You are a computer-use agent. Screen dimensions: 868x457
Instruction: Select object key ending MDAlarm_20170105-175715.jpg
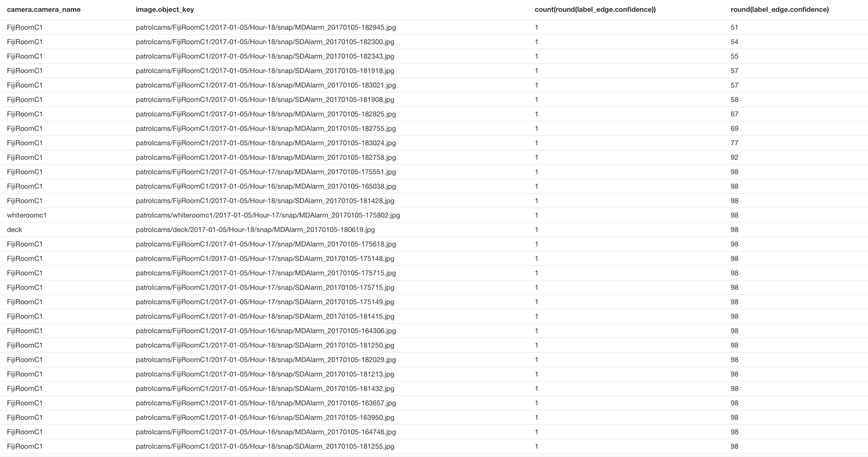click(x=265, y=273)
